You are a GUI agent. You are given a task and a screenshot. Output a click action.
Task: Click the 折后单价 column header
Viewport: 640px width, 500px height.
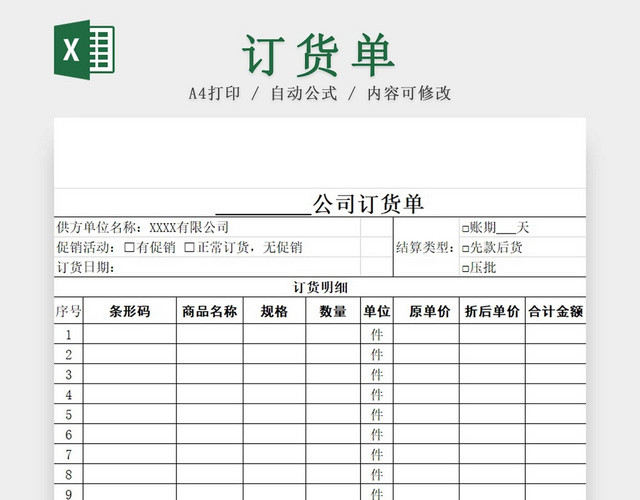[x=492, y=311]
